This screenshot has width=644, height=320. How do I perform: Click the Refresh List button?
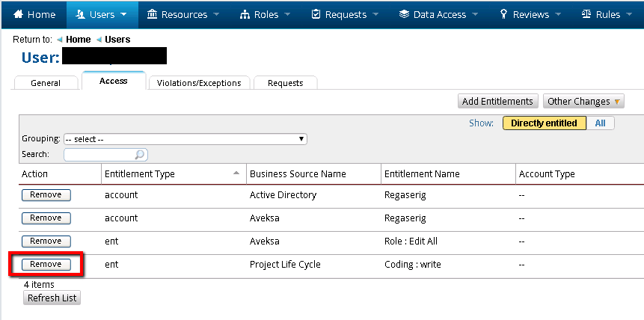(52, 298)
